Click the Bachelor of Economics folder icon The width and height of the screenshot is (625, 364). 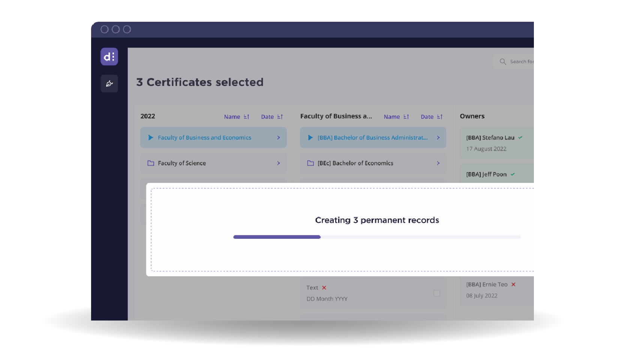310,163
